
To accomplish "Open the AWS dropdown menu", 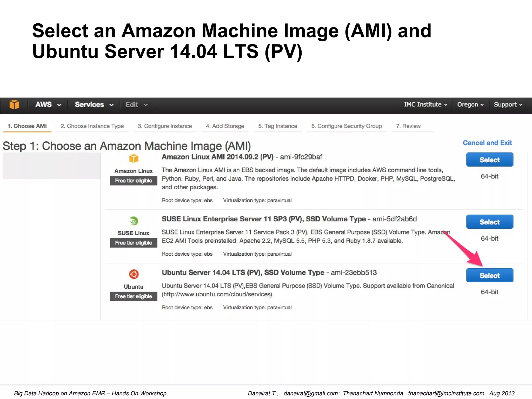I will tap(48, 104).
